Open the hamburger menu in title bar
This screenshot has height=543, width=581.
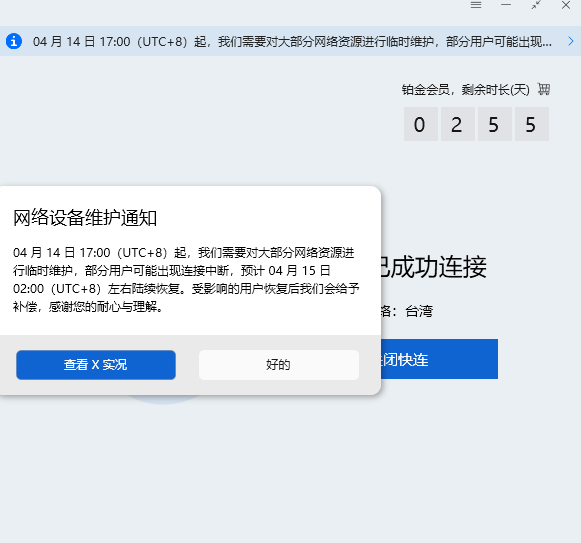click(476, 5)
